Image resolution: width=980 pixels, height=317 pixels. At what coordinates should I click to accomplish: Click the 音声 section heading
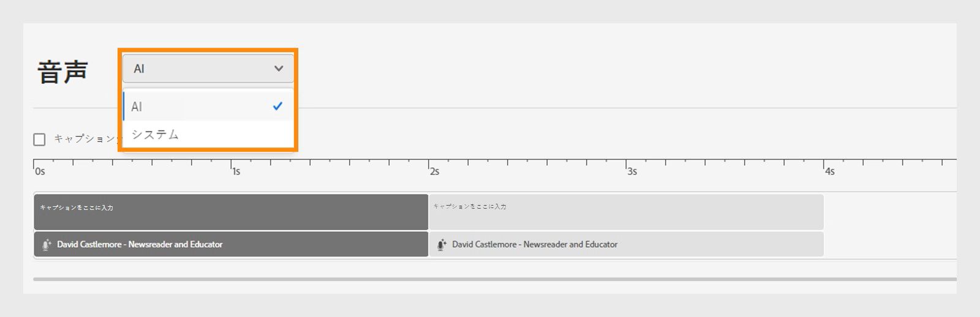pos(62,72)
